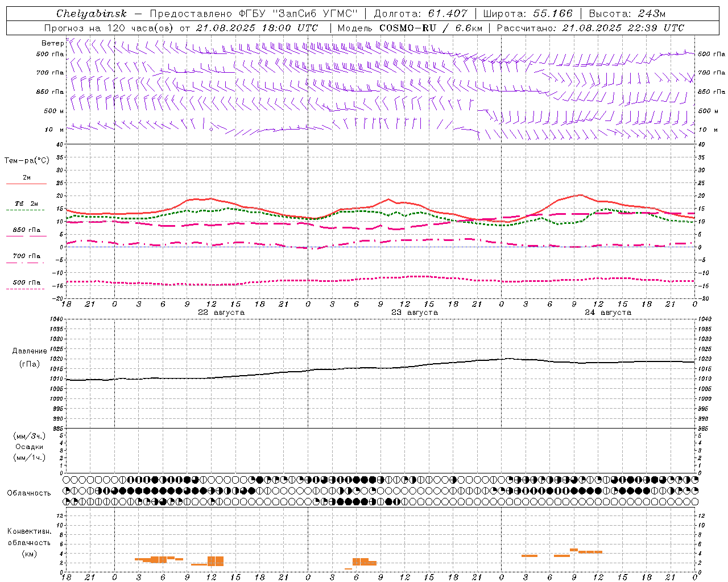Viewport: 728px width, 582px height.
Task: Click the 22 августа date label
Action: coord(221,313)
